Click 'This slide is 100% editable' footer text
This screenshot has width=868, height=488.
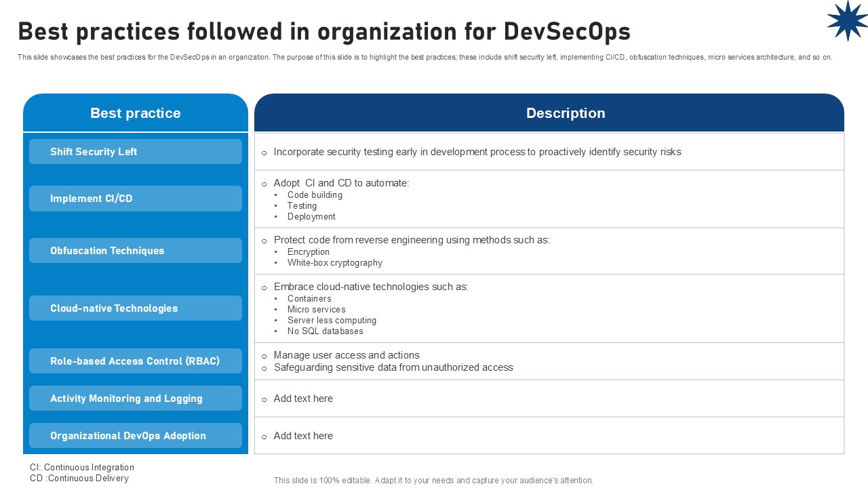[x=434, y=481]
